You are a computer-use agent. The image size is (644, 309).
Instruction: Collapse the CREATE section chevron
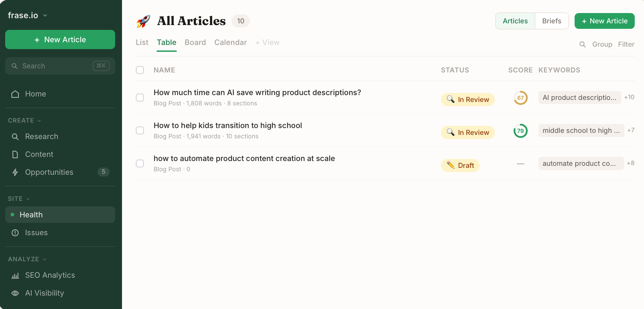[39, 121]
